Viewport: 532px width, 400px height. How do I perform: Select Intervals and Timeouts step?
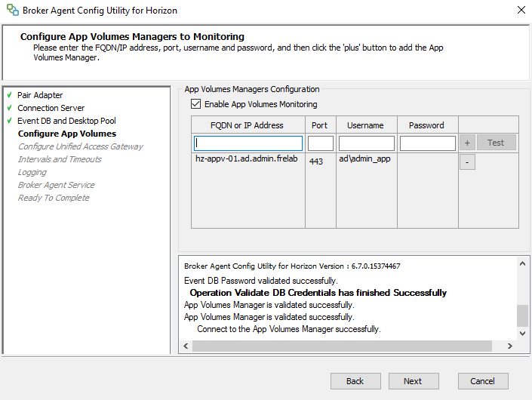pyautogui.click(x=60, y=159)
